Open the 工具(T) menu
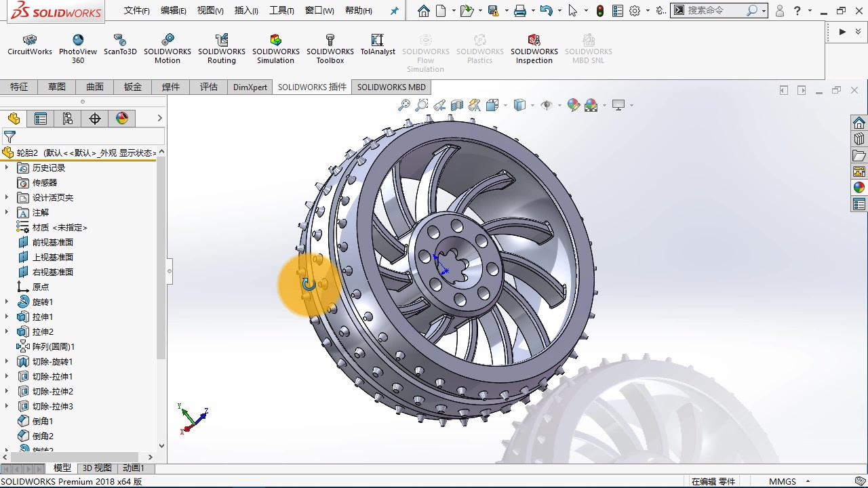 [x=281, y=10]
